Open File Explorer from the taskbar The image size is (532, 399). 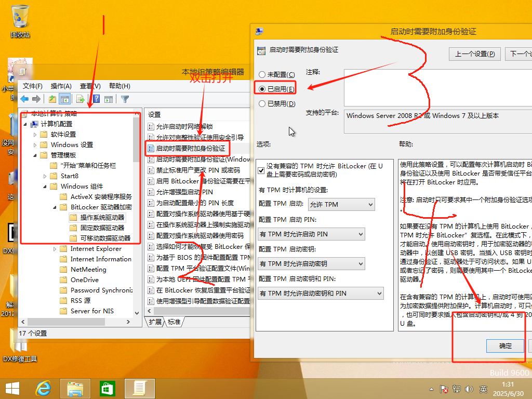tap(75, 389)
